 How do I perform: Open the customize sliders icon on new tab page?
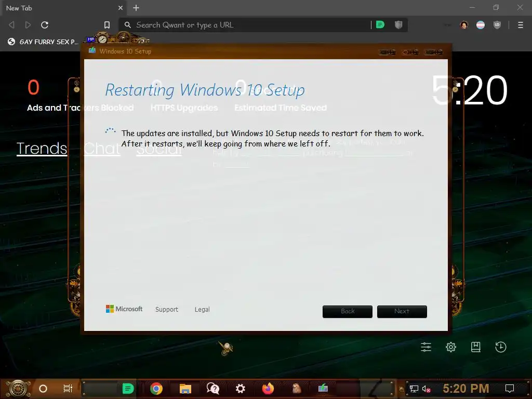coord(426,347)
